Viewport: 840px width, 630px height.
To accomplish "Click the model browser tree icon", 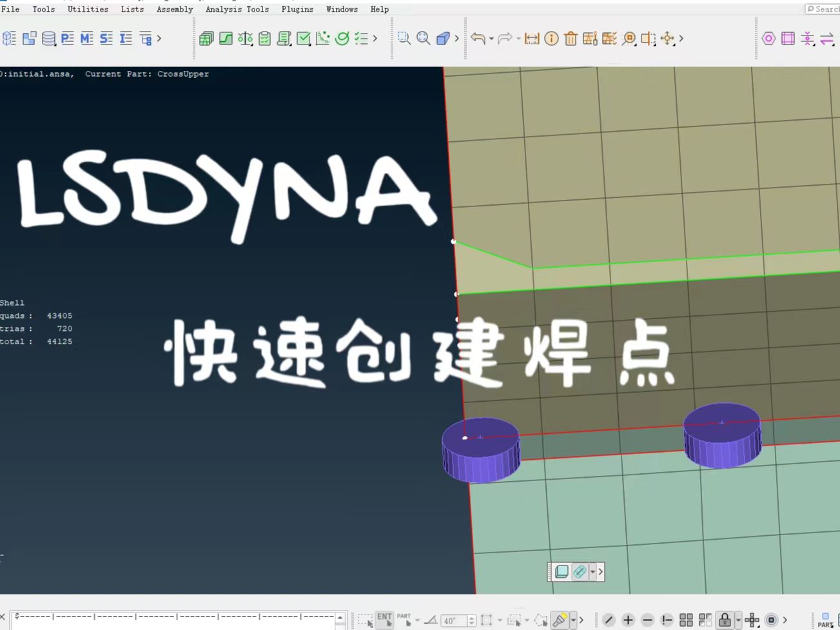I will tap(9, 39).
